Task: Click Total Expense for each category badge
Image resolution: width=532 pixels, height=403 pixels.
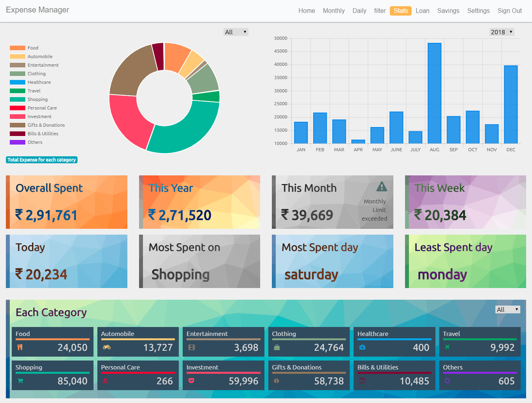Action: pyautogui.click(x=42, y=160)
